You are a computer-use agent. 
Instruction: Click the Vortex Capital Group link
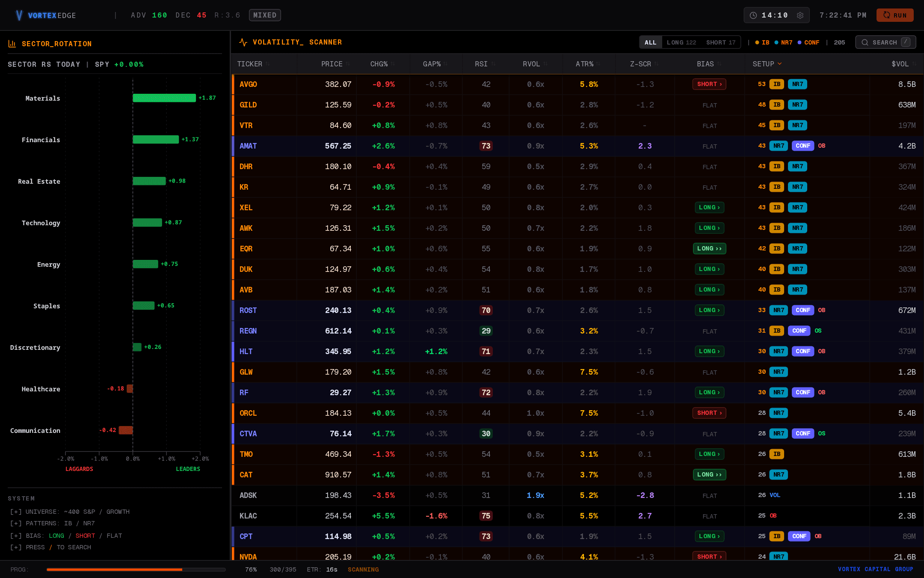[875, 569]
